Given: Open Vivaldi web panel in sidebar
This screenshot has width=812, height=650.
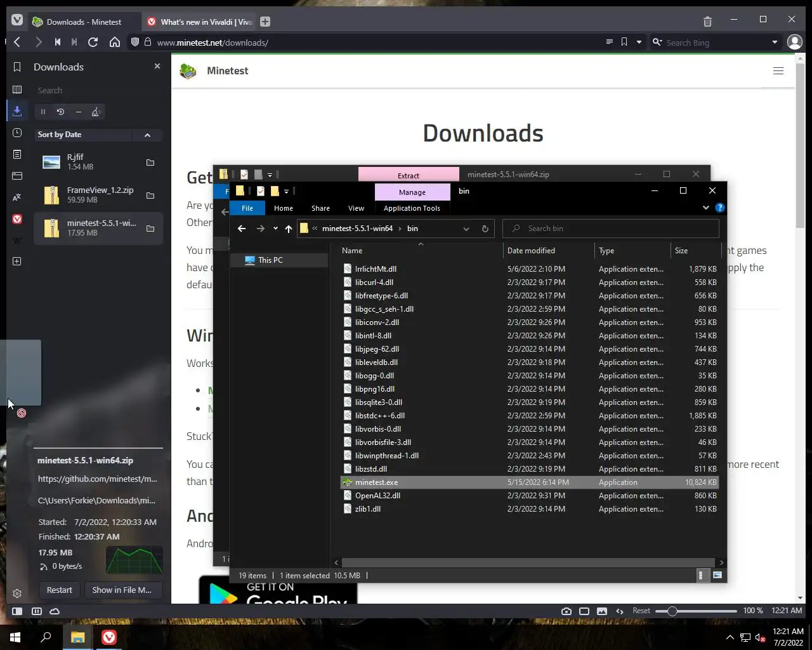Looking at the screenshot, I should tap(17, 219).
